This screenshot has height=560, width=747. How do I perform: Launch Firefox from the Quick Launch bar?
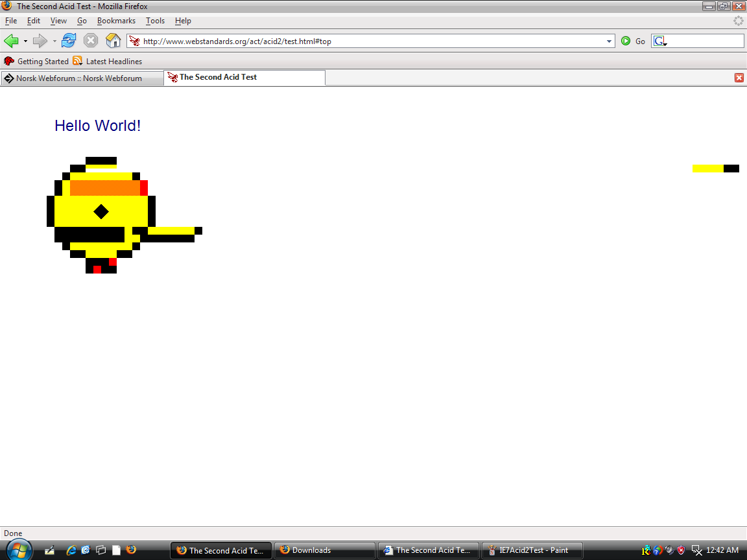[131, 550]
